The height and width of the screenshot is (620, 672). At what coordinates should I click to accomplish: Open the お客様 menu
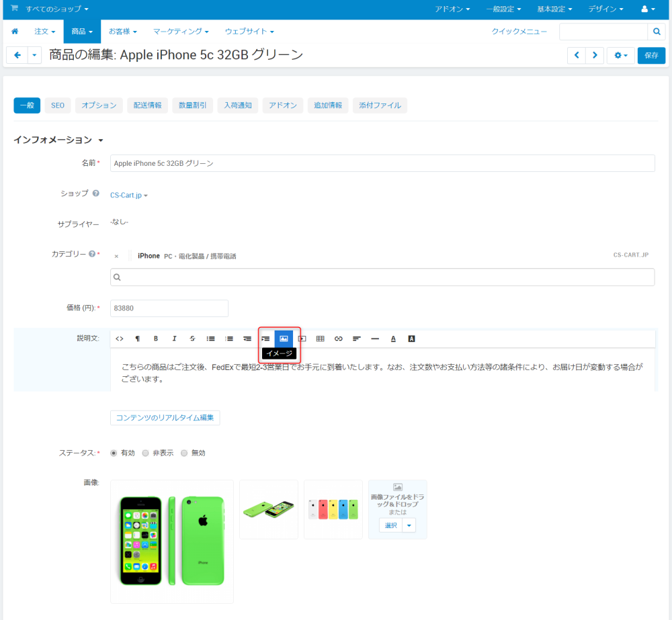(x=122, y=32)
